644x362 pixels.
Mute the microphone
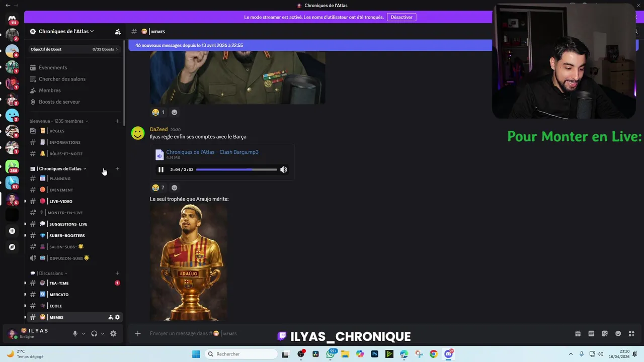click(75, 333)
